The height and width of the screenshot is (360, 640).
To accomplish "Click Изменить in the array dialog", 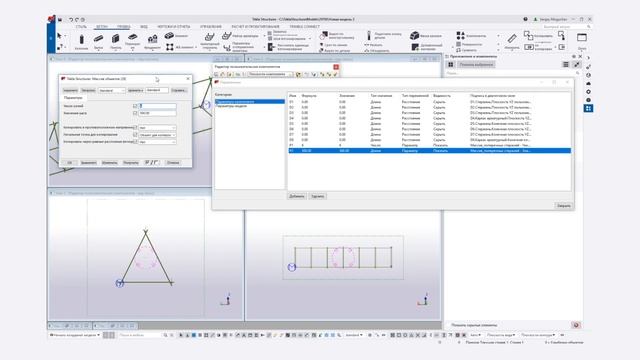I will point(109,162).
